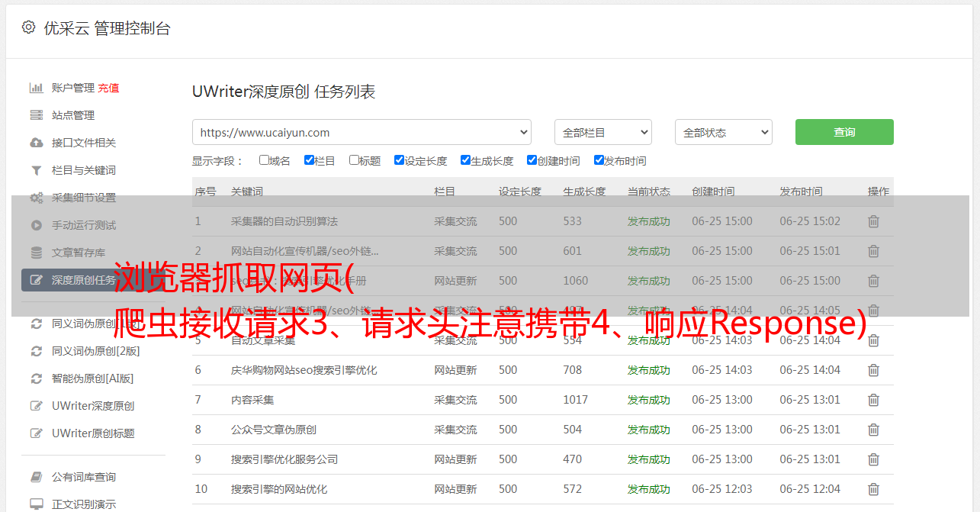980x512 pixels.
Task: Delete the 搜索引擎的网站优化 task
Action: pos(873,489)
